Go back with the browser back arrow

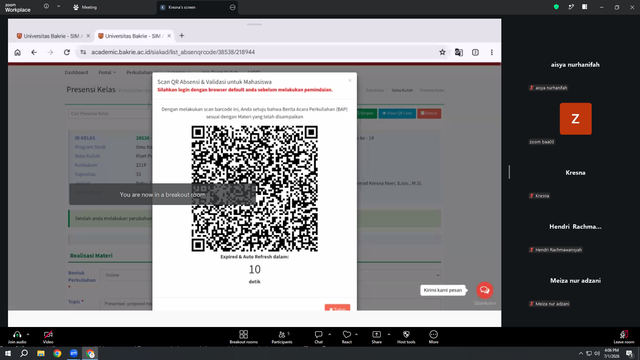(34, 52)
